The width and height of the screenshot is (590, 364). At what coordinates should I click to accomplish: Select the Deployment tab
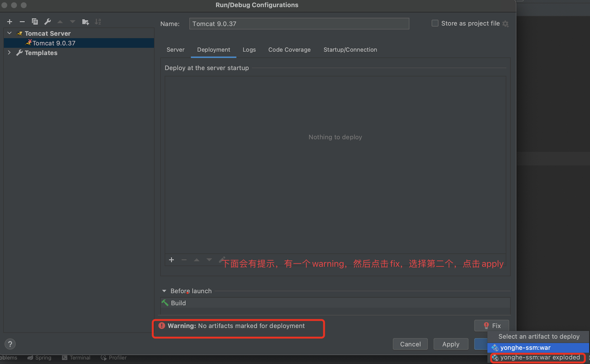[x=214, y=50]
